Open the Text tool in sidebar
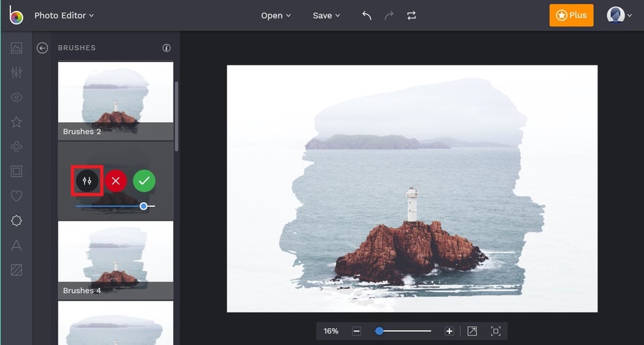644x345 pixels. 16,245
